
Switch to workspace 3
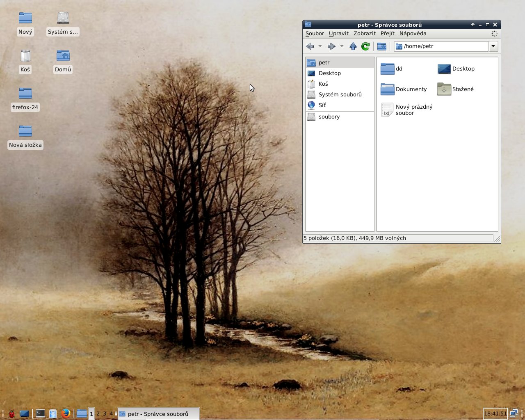tap(105, 414)
